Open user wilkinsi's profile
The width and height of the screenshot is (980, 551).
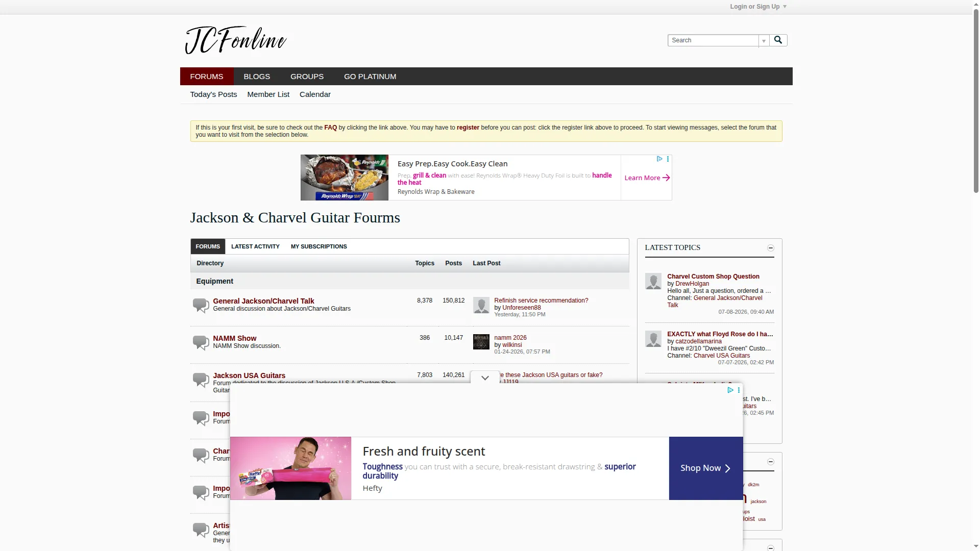pyautogui.click(x=512, y=345)
